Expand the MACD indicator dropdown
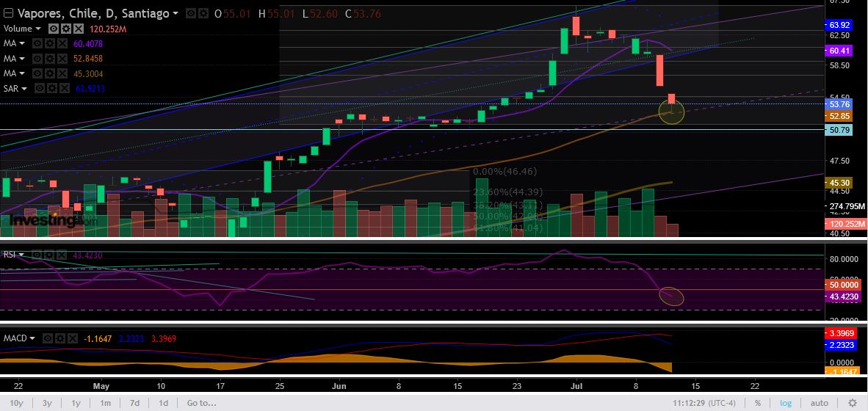Screen dimensions: 868x411 click(33, 338)
